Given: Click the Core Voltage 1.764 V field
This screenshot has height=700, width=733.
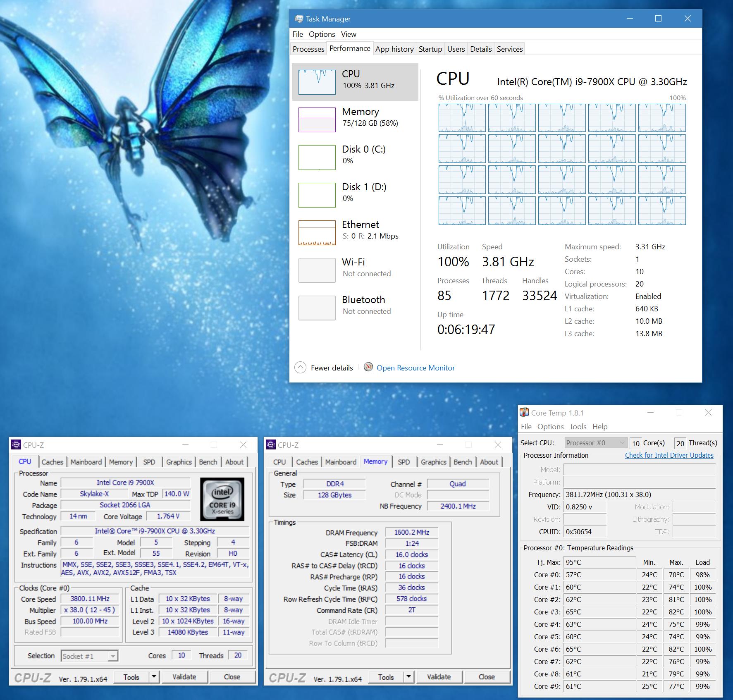Looking at the screenshot, I should pos(168,516).
